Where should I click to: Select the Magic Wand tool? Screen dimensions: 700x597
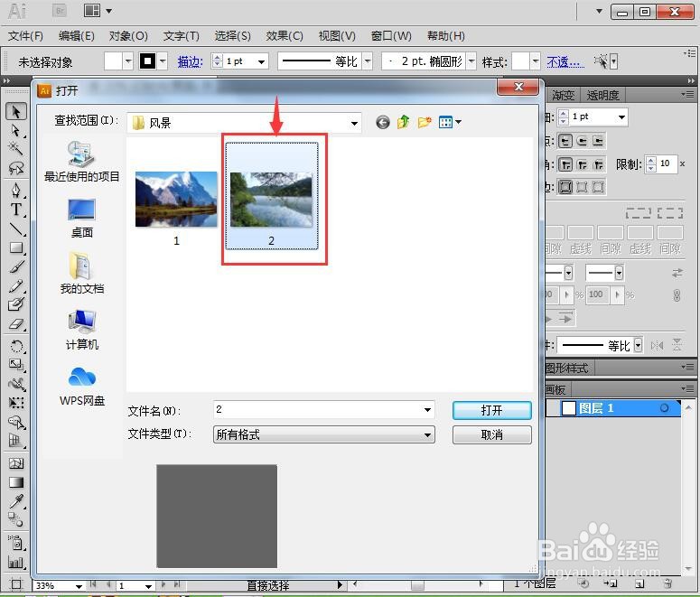(16, 149)
